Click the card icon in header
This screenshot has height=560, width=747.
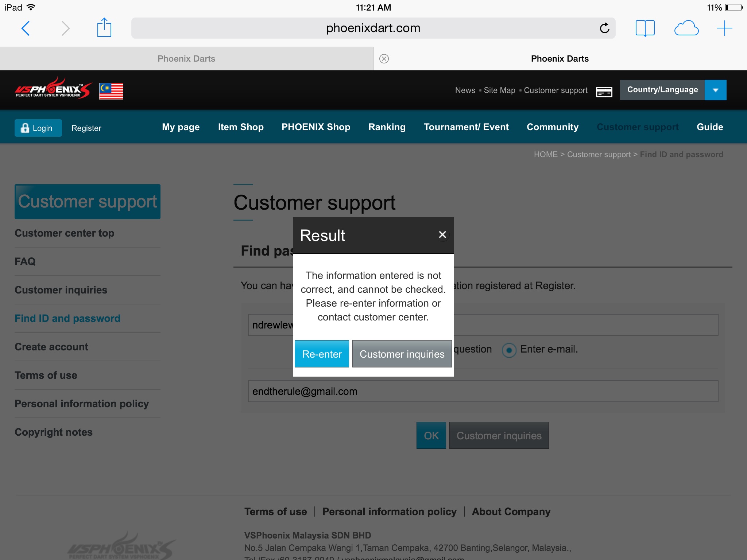click(x=604, y=92)
